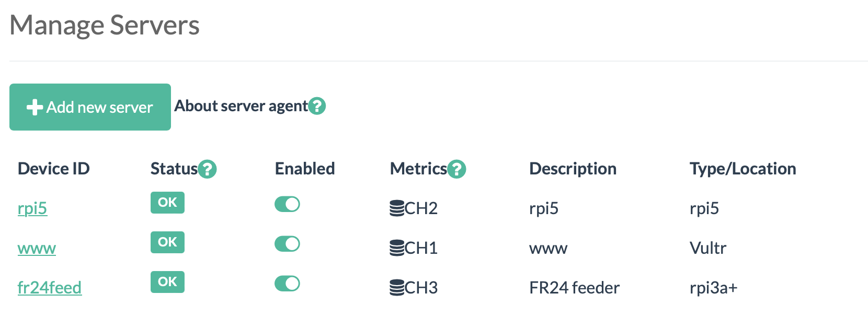The height and width of the screenshot is (329, 868).
Task: Open the fr24feed server details
Action: coord(49,287)
